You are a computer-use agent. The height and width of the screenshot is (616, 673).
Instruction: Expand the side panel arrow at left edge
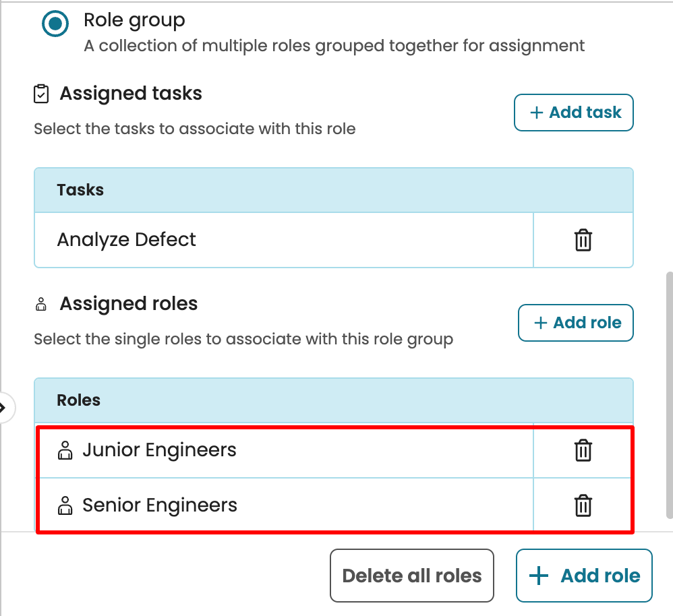[3, 407]
